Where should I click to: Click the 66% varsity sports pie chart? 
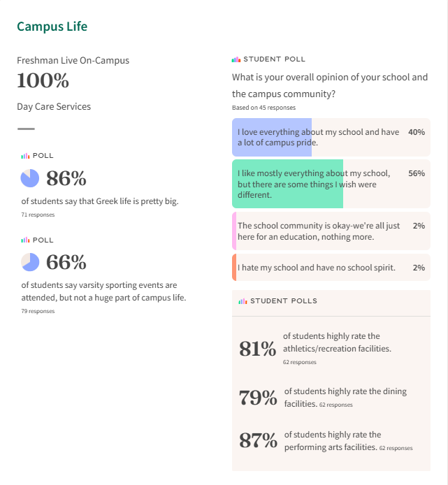[x=30, y=262]
